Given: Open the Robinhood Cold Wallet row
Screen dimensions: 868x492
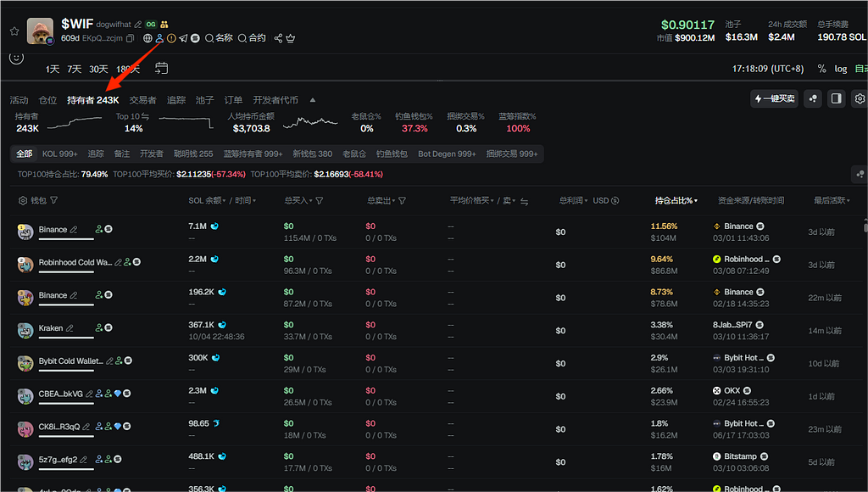Looking at the screenshot, I should [x=75, y=263].
